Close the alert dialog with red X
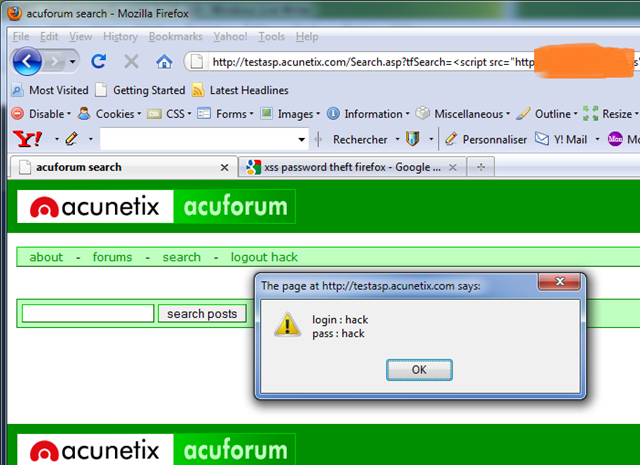 (559, 281)
